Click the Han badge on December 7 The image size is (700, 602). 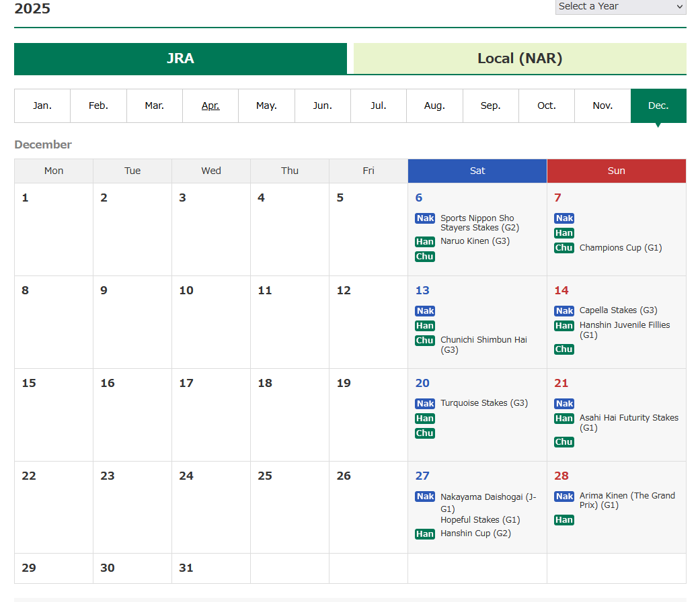(564, 233)
